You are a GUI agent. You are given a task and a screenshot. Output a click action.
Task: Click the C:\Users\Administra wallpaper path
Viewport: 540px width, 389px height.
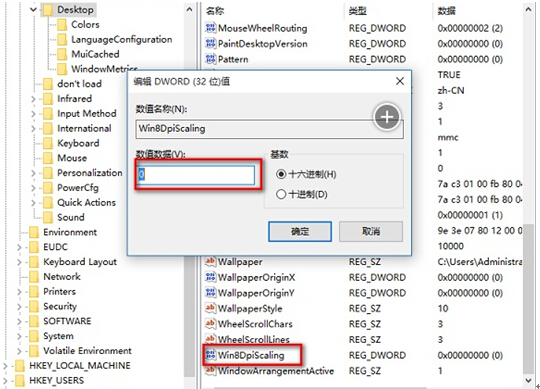(x=480, y=262)
